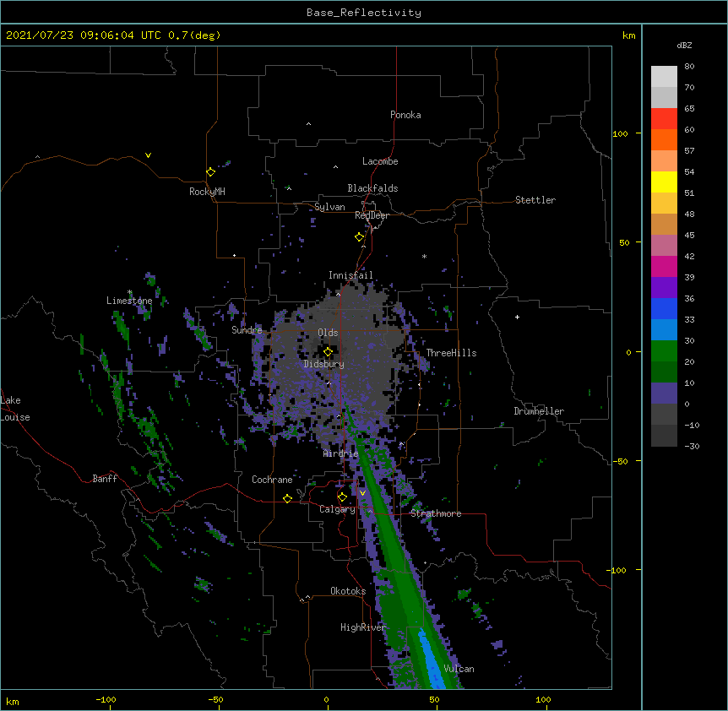Pick the dark blue 33–36 dBZ swatch
The width and height of the screenshot is (728, 711).
[664, 308]
